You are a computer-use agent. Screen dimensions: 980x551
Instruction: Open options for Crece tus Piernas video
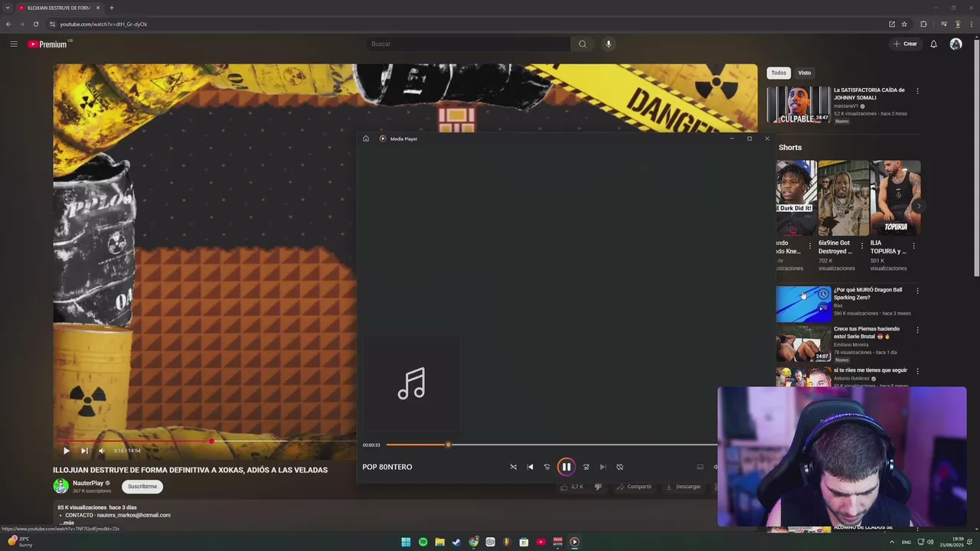(x=917, y=330)
